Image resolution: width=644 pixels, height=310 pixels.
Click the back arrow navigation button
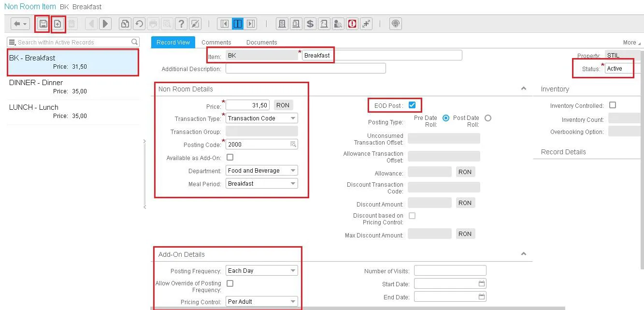click(20, 23)
